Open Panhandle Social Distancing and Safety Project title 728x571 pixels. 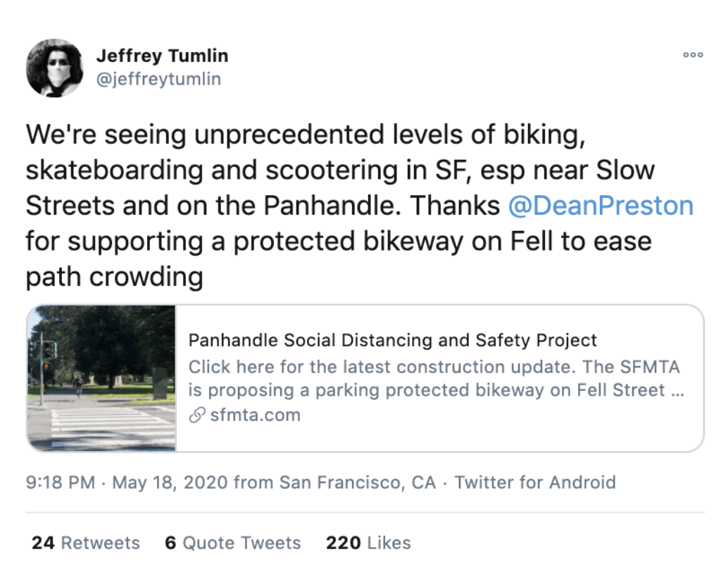[x=392, y=340]
